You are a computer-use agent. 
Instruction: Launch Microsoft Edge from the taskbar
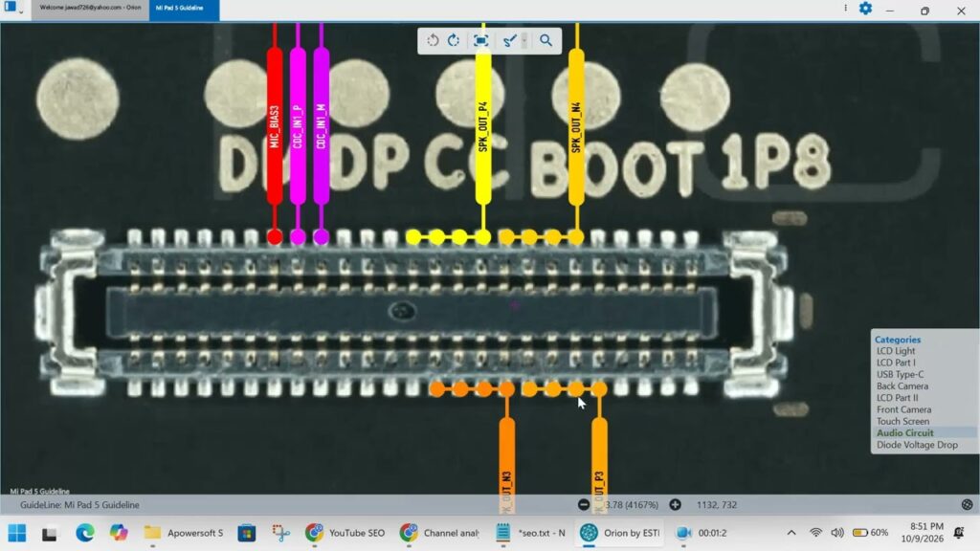click(x=85, y=533)
